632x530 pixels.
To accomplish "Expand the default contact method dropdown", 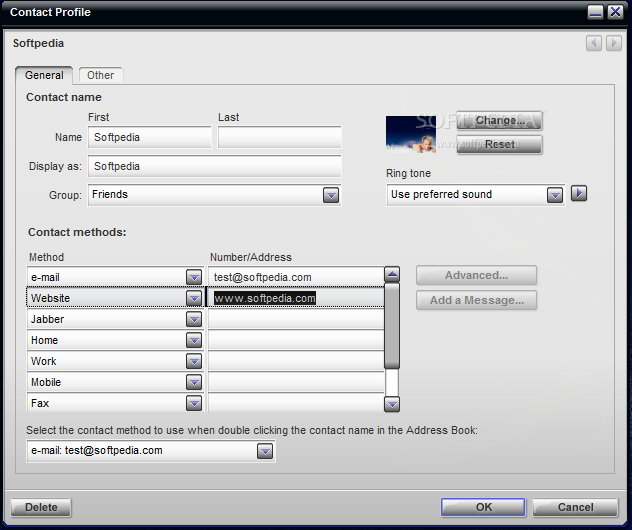I will (x=265, y=451).
